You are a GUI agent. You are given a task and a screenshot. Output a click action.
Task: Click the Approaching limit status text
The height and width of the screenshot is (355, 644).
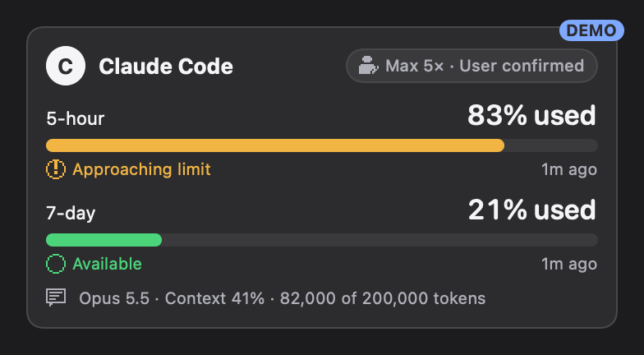pos(141,169)
